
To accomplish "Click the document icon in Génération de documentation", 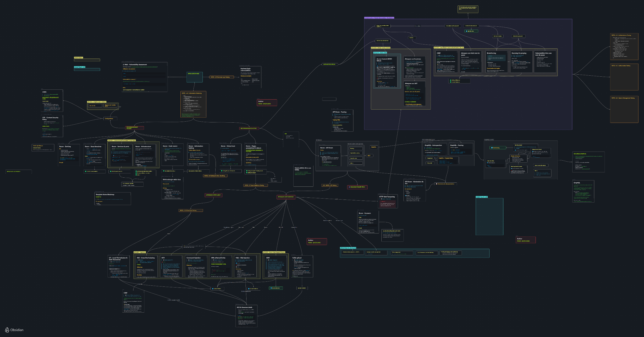I will [x=436, y=184].
